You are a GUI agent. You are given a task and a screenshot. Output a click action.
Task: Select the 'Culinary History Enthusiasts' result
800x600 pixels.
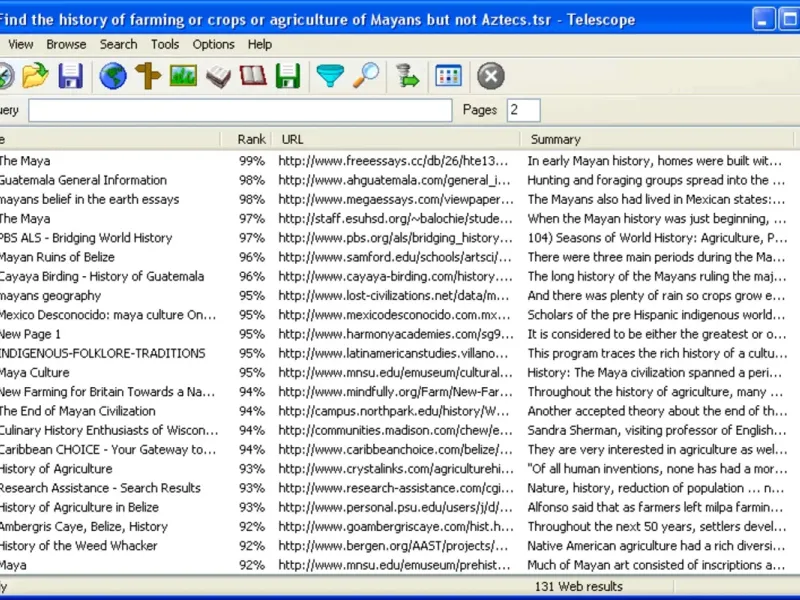pos(400,430)
